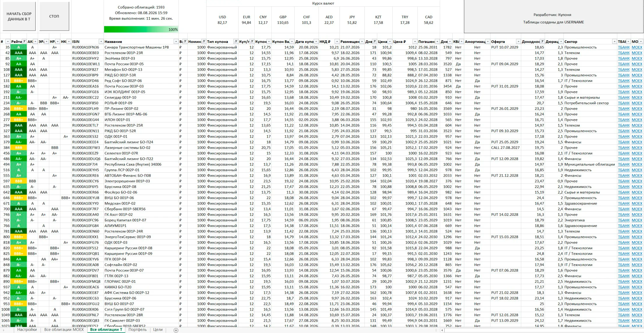Select the CNY exchange rate cell 12,17
Viewport: 644px width, 333px height.
tap(263, 23)
